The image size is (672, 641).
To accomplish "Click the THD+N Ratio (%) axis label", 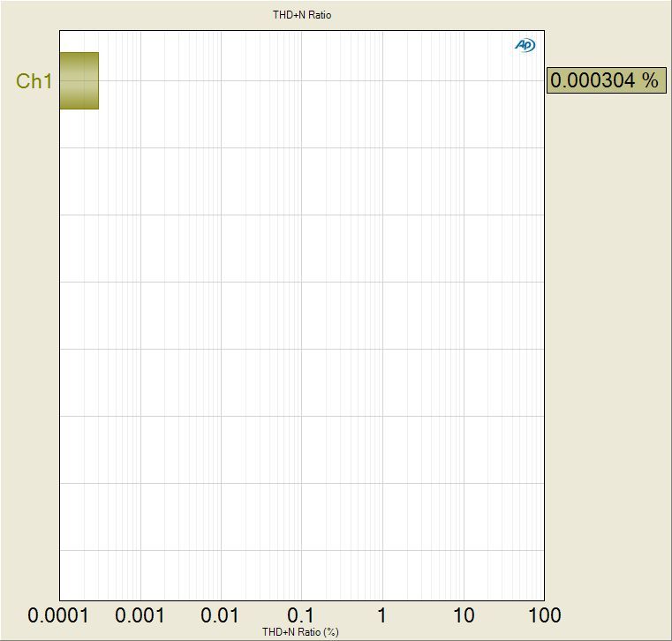I will [x=300, y=632].
